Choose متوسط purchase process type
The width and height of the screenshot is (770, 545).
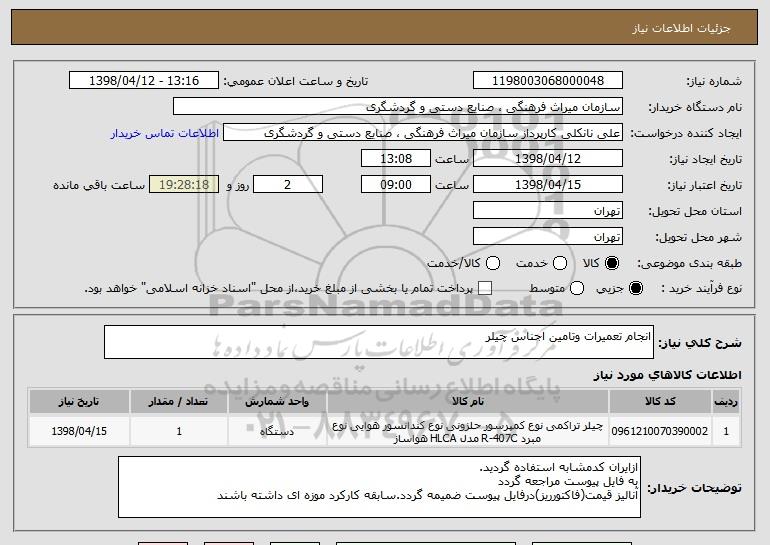pyautogui.click(x=577, y=288)
